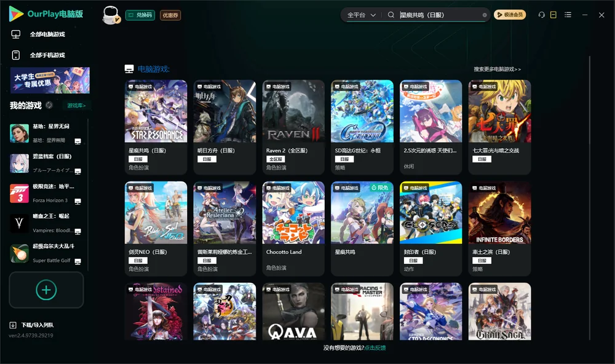Select the 率土之滨（日服） Infinite Borders card

[499, 228]
